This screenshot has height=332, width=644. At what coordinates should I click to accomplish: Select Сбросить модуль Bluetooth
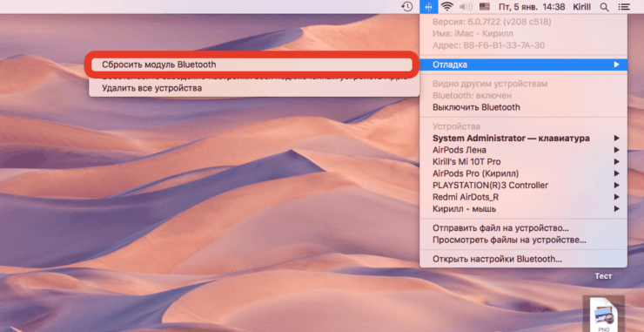tap(251, 64)
